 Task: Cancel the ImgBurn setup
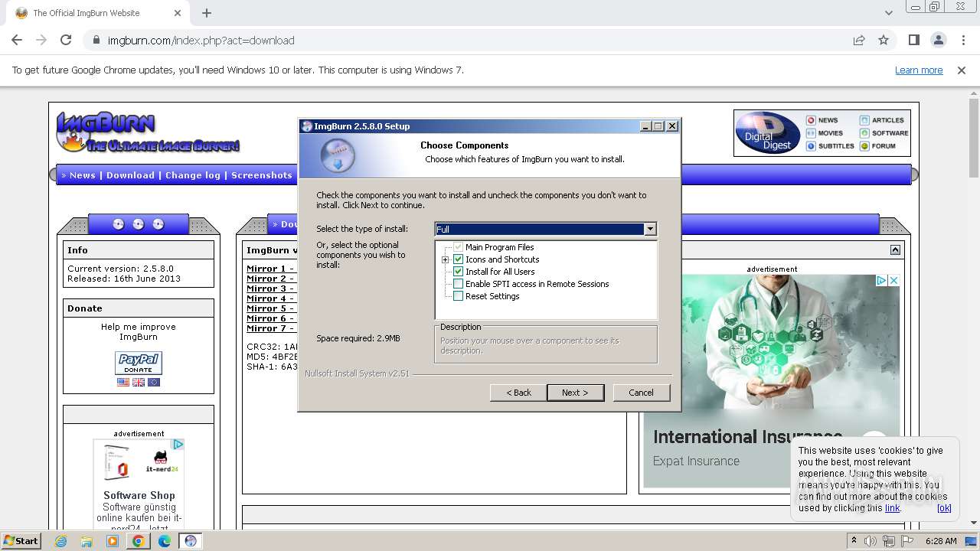641,393
